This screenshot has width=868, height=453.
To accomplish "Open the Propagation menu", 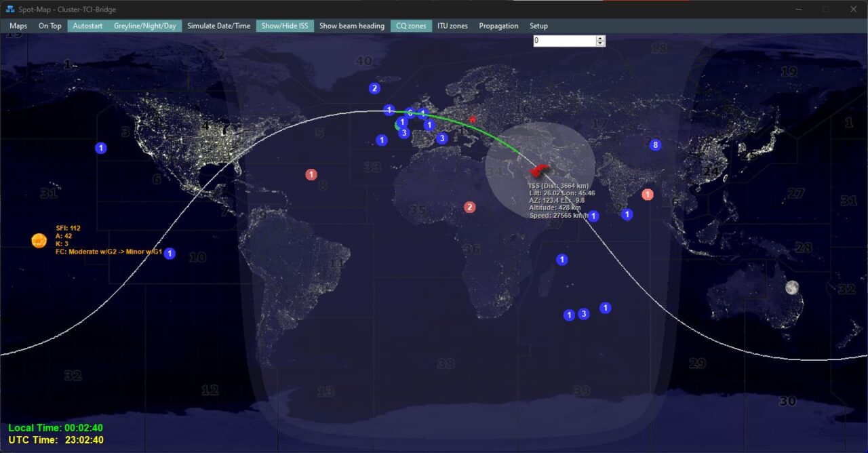I will click(498, 26).
